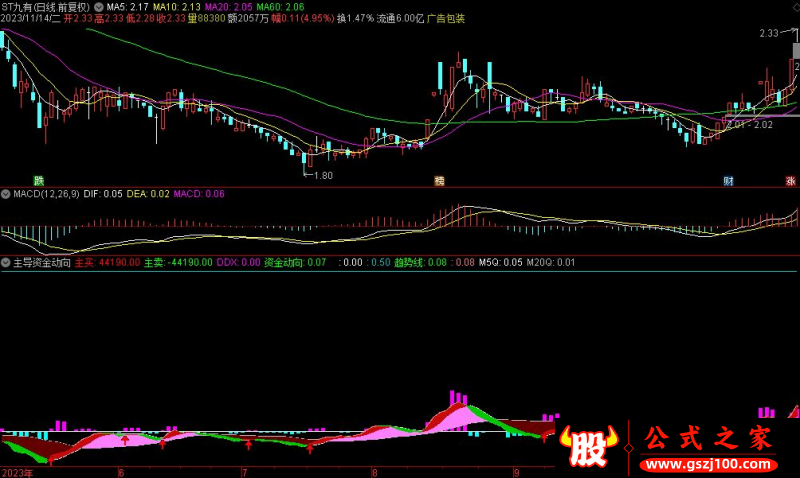Click the 主导资金动向 indicator name
Image resolution: width=800 pixels, height=478 pixels.
click(x=42, y=263)
